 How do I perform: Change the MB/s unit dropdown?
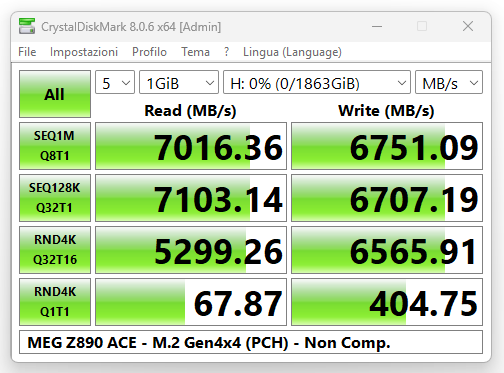[x=449, y=82]
